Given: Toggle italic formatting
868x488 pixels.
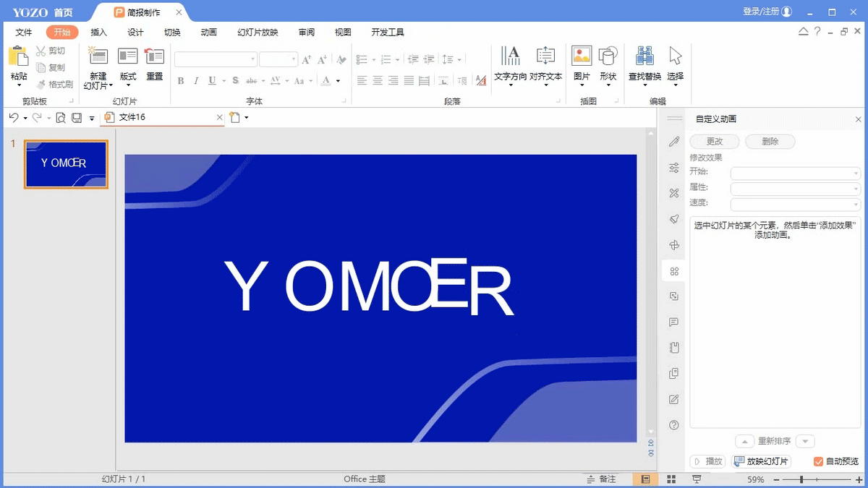Looking at the screenshot, I should 196,81.
